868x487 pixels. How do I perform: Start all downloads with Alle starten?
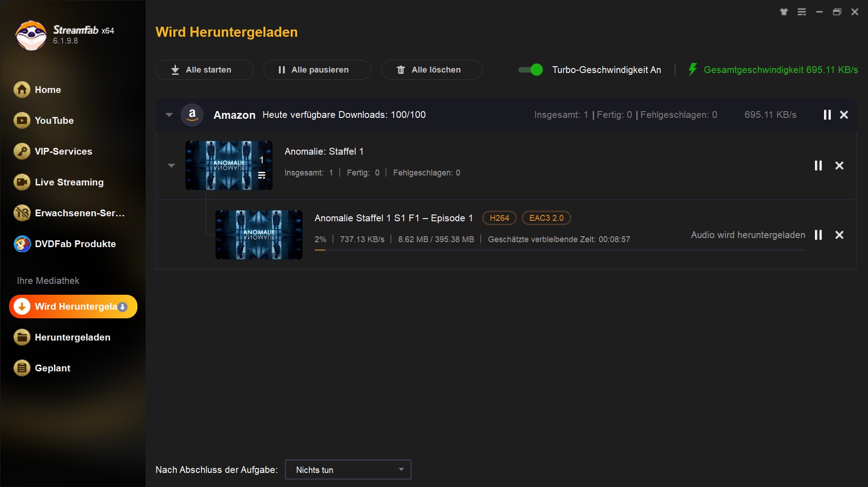pyautogui.click(x=204, y=70)
